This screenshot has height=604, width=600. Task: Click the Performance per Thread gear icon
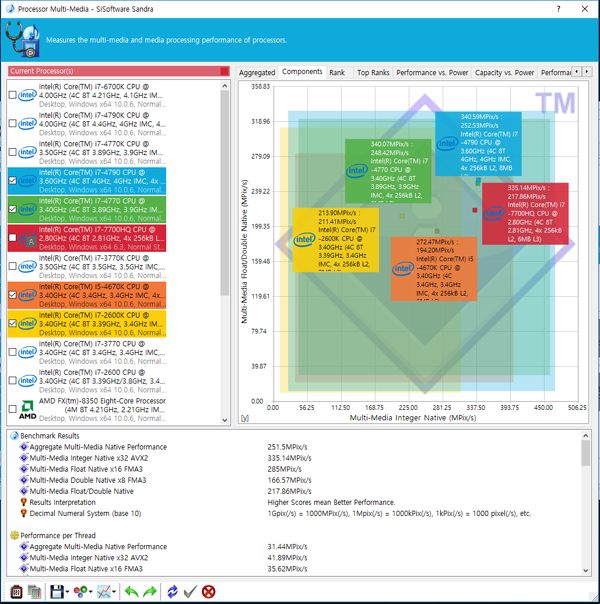pos(14,535)
